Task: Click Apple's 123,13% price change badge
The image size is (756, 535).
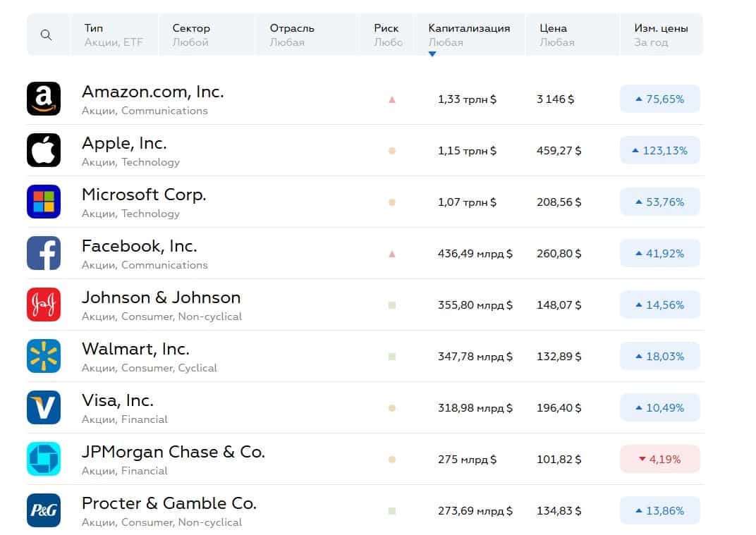Action: [x=660, y=150]
